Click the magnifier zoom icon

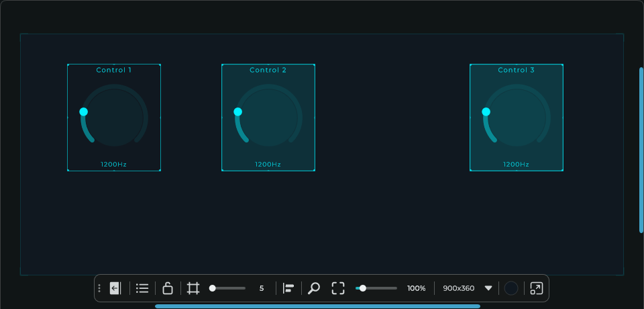314,288
